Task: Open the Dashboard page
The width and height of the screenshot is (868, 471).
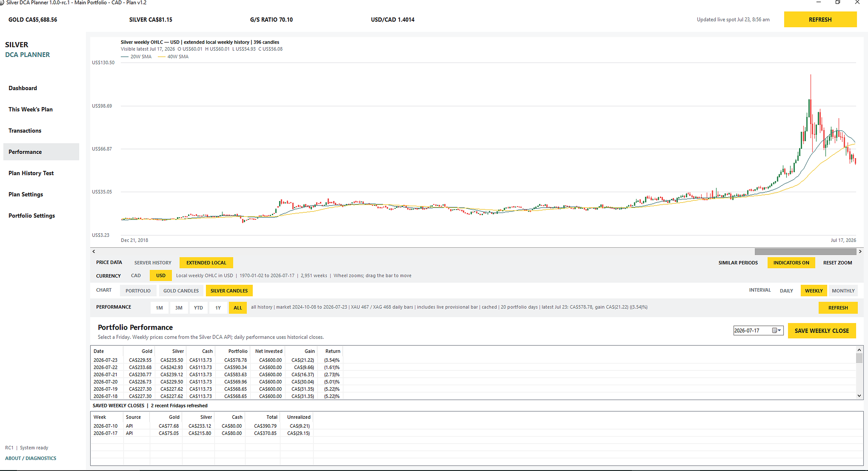Action: point(23,88)
